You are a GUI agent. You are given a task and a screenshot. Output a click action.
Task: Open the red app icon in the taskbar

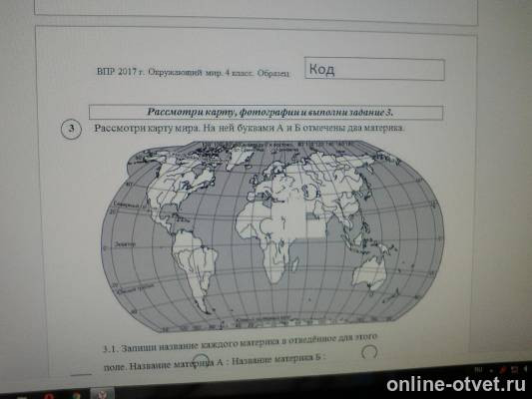[49, 396]
